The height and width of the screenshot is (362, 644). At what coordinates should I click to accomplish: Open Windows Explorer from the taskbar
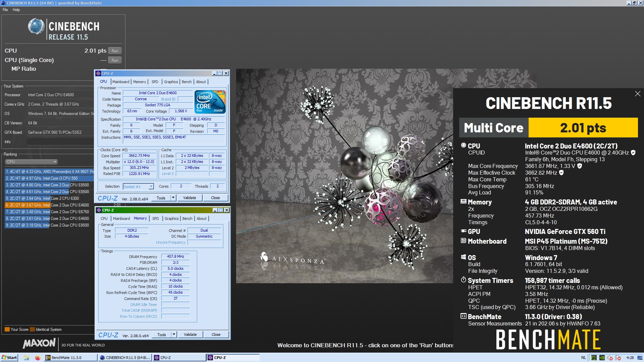[x=26, y=358]
